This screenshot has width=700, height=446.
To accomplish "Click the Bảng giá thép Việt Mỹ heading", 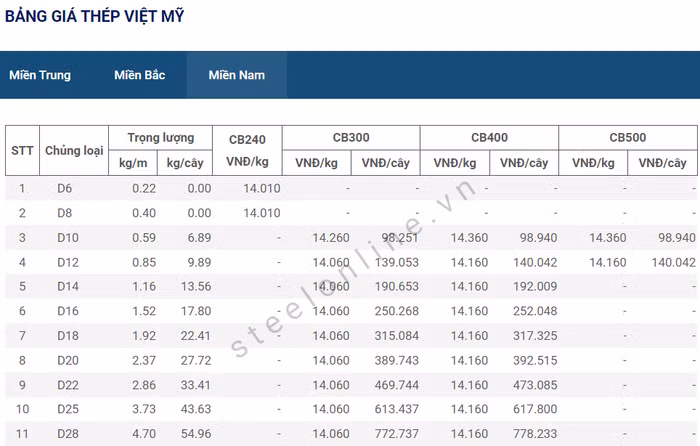I will 94,16.
